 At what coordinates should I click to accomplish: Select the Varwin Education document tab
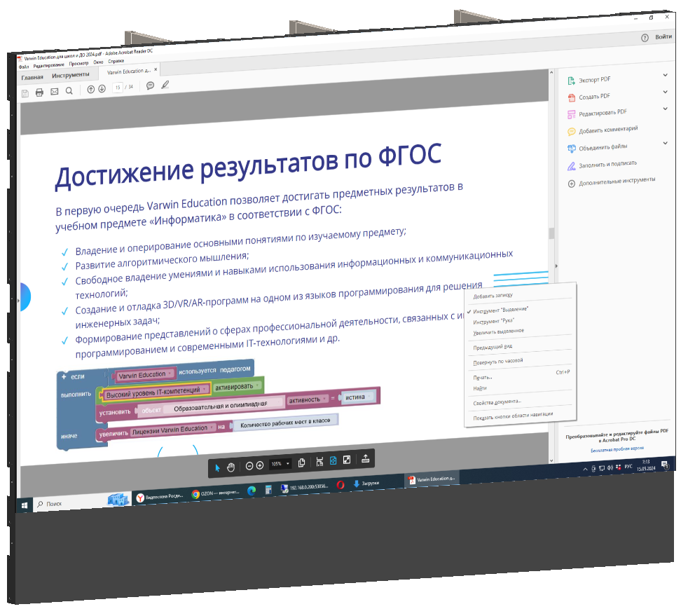[128, 71]
